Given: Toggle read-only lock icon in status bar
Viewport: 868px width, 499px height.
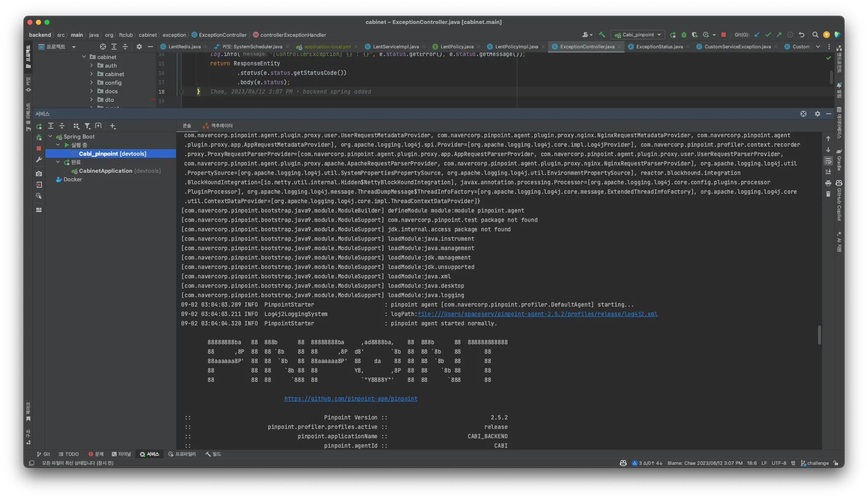Looking at the screenshot, I should [836, 463].
